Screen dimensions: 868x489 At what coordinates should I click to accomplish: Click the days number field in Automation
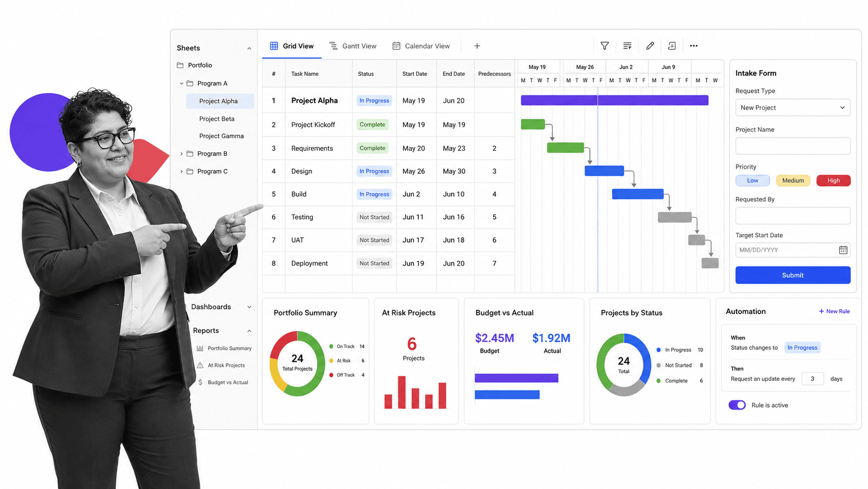[x=812, y=379]
